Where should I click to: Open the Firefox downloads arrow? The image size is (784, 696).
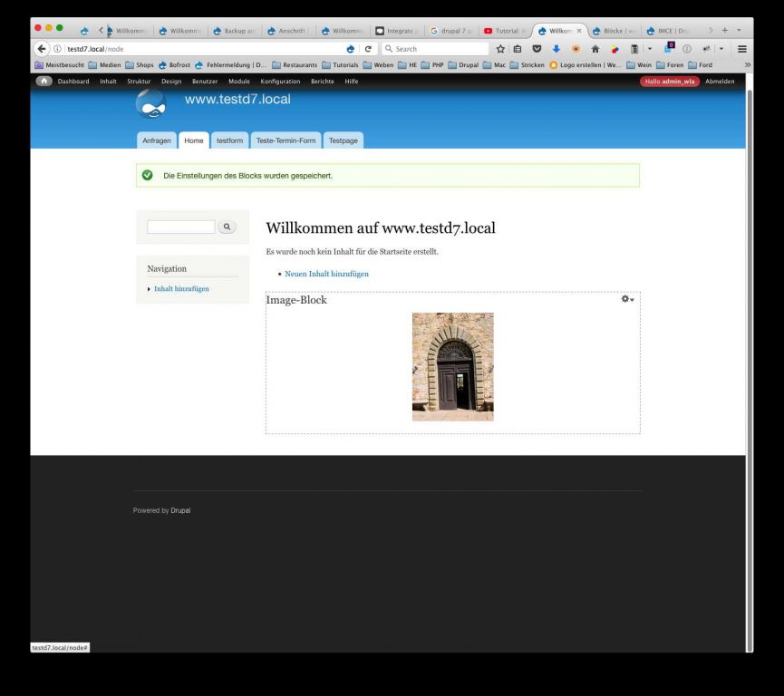557,49
